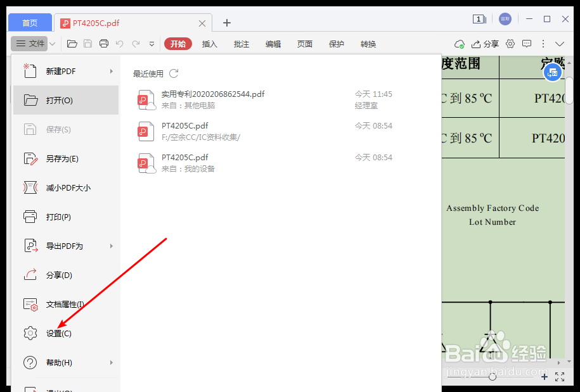This screenshot has width=580, height=392.
Task: Open PT4205C.pdf from F:/空余CC/IC资料收集/
Action: pyautogui.click(x=265, y=132)
